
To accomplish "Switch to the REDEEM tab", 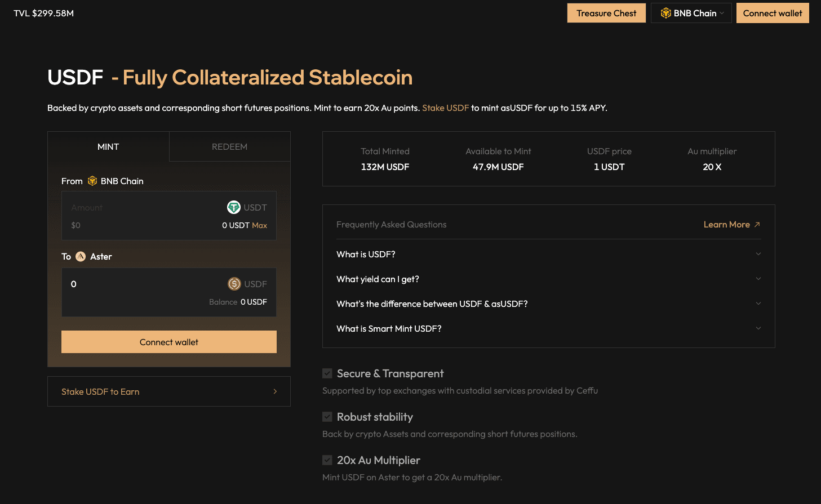I will click(229, 146).
